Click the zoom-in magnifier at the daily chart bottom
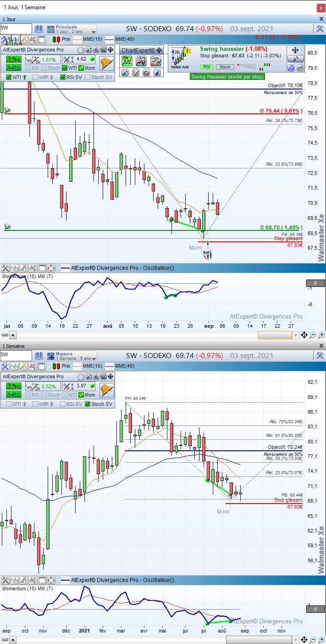 (x=320, y=336)
